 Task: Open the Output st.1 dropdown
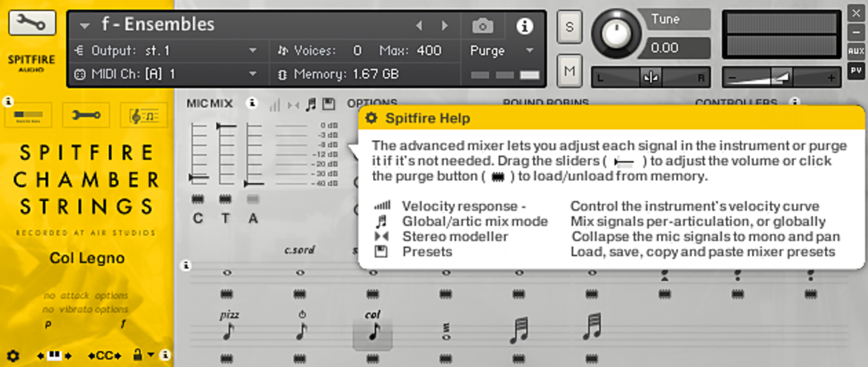(x=166, y=50)
